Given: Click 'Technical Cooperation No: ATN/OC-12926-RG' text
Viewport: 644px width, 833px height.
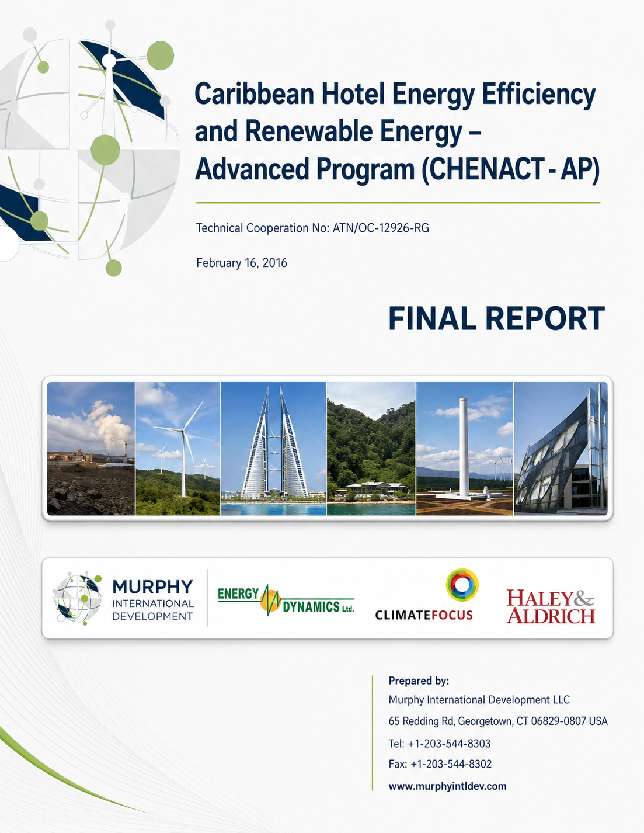Looking at the screenshot, I should [312, 228].
